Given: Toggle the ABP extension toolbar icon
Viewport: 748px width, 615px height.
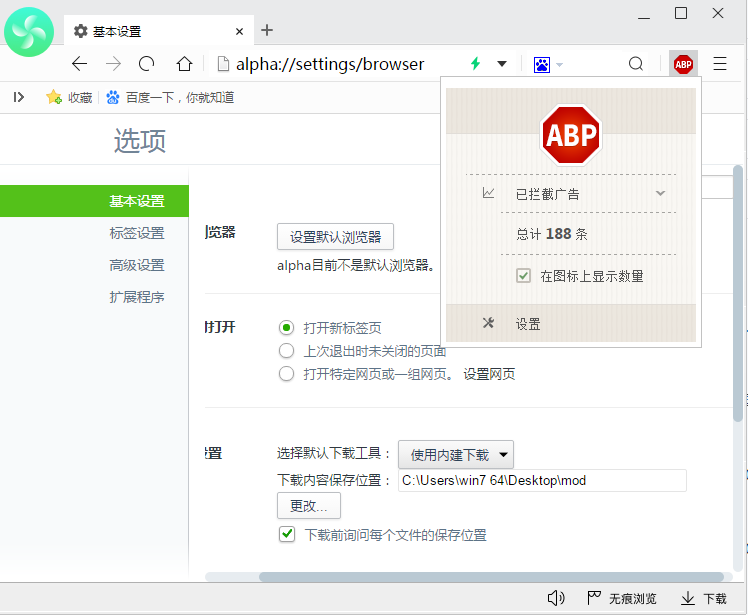Looking at the screenshot, I should [683, 64].
